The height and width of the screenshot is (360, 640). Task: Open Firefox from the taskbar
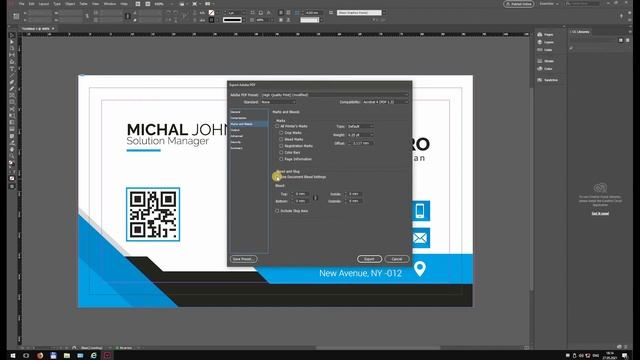40,356
